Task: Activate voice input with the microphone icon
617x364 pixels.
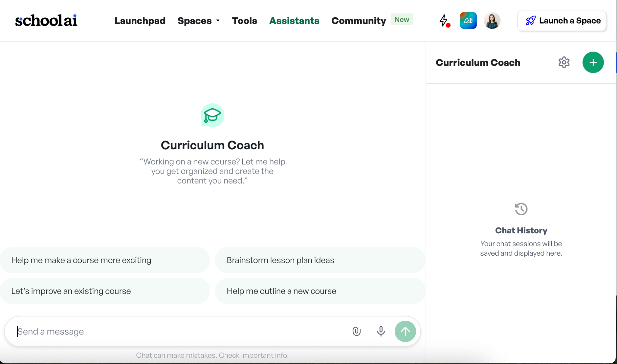Action: [x=381, y=331]
